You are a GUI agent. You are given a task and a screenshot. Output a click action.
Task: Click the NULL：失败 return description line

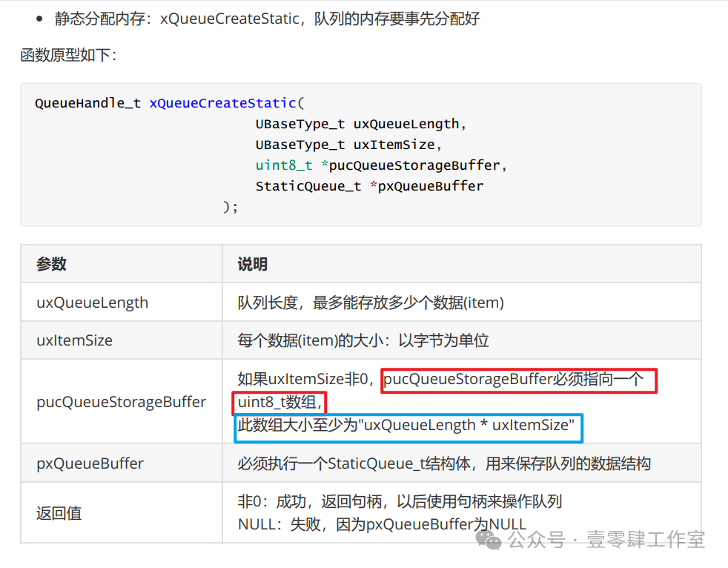pyautogui.click(x=382, y=524)
